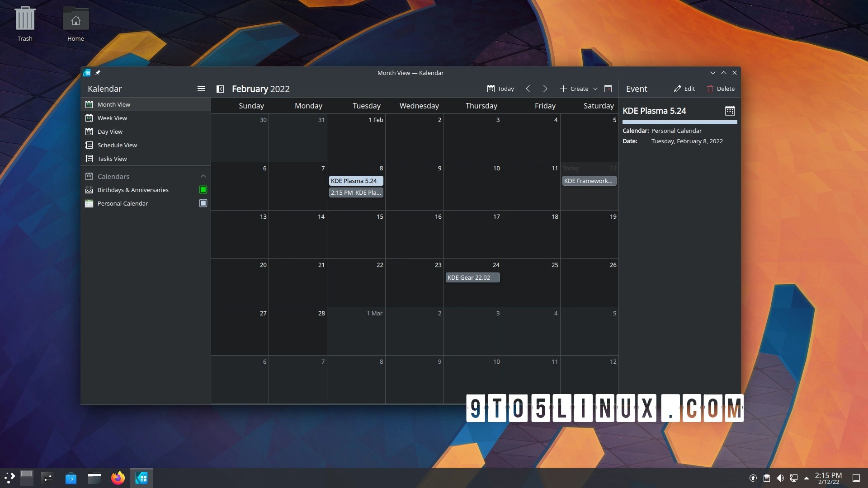The image size is (868, 488).
Task: Click the sidebar panel toggle icon near Create
Action: point(608,89)
